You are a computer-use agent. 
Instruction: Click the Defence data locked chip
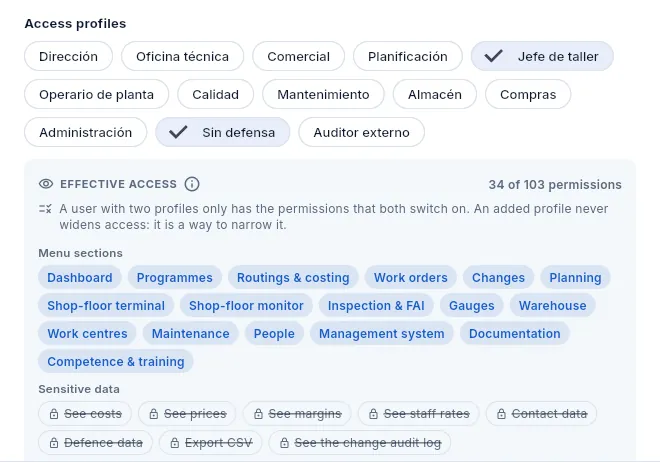pyautogui.click(x=96, y=443)
